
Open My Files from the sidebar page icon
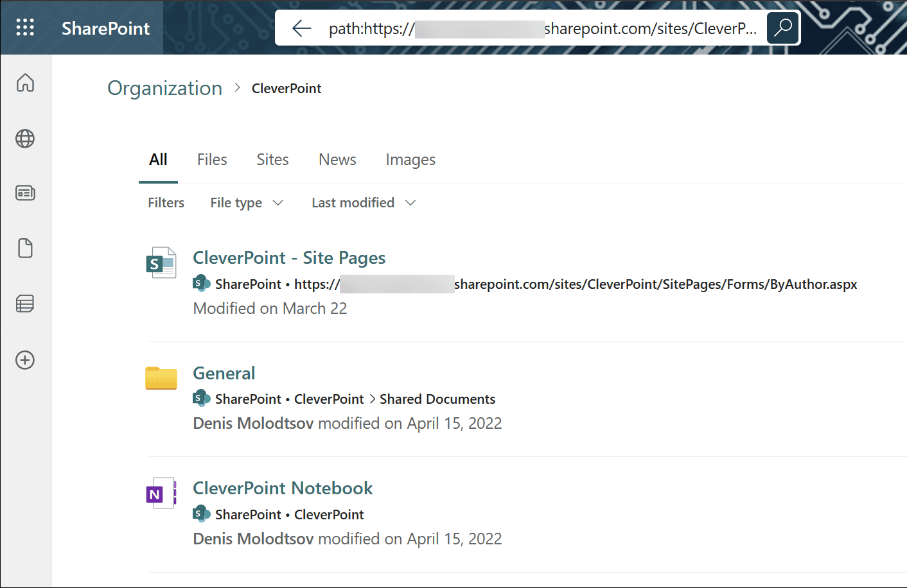(25, 248)
